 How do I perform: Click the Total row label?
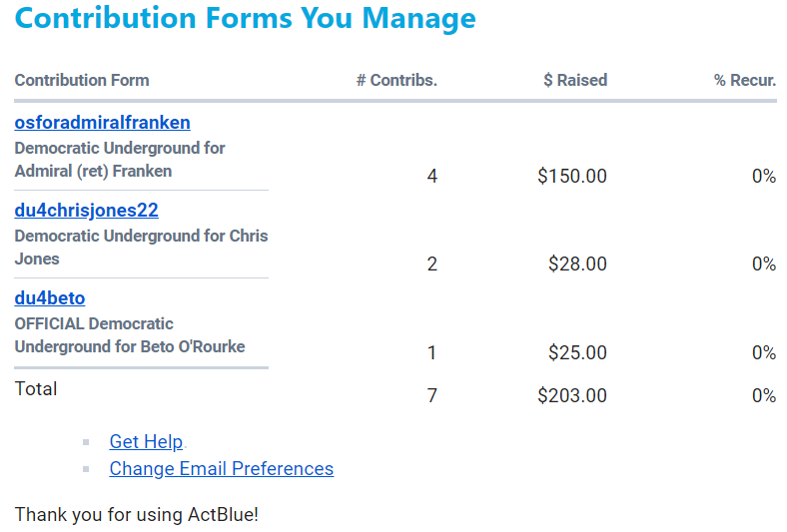[36, 389]
